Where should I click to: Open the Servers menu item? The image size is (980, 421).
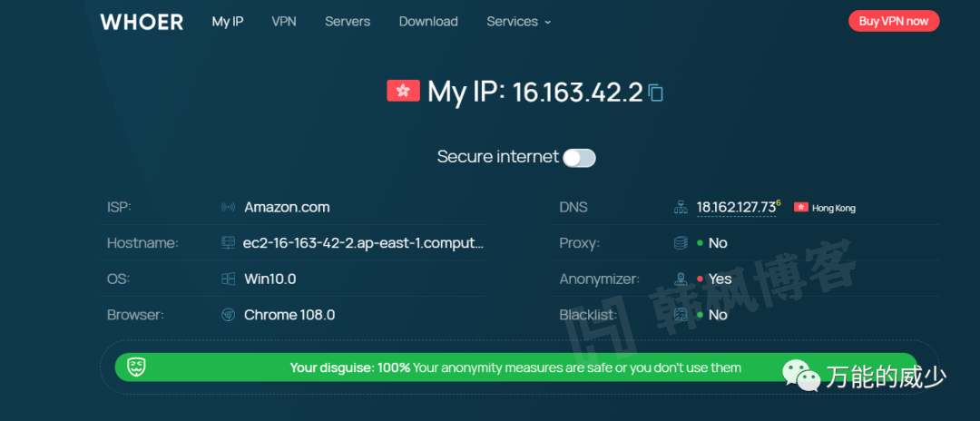(x=348, y=22)
